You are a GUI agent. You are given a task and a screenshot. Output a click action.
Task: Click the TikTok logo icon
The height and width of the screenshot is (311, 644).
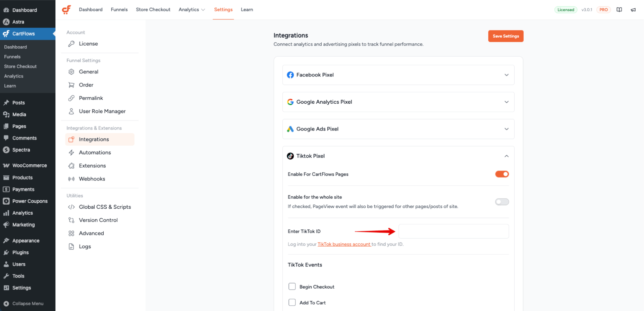[290, 156]
